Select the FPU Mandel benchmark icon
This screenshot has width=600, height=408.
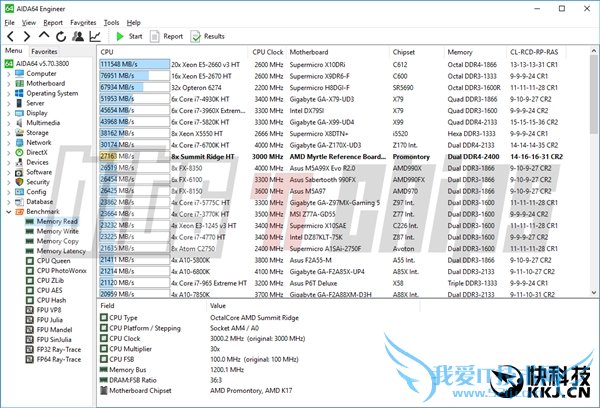point(29,330)
